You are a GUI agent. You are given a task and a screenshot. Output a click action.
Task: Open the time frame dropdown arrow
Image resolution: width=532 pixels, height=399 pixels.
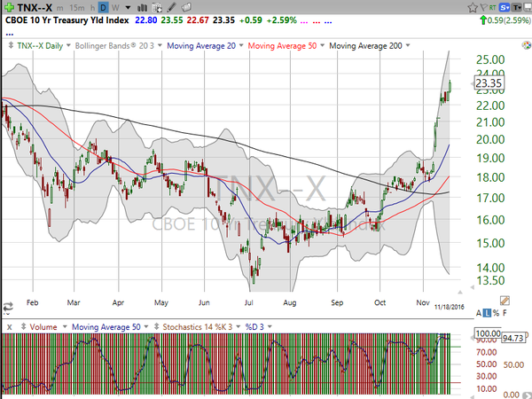click(128, 7)
